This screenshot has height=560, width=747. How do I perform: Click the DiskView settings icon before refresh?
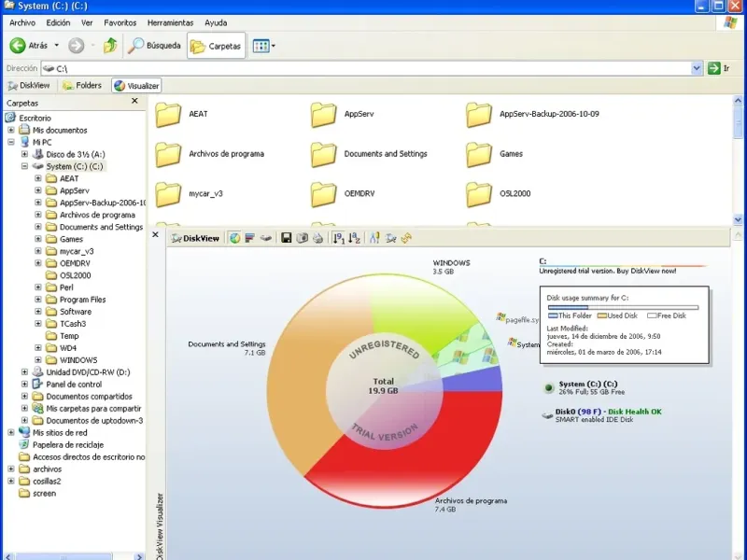coord(390,238)
